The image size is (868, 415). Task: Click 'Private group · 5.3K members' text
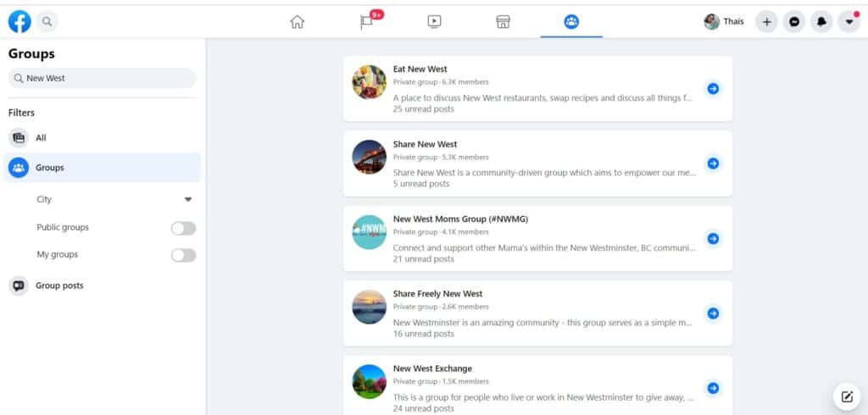[x=441, y=158]
